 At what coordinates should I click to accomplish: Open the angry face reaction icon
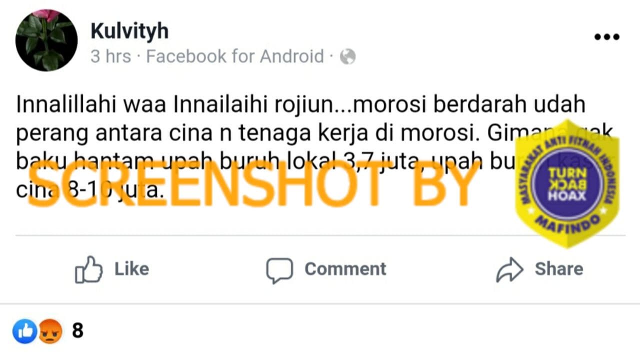pos(50,331)
